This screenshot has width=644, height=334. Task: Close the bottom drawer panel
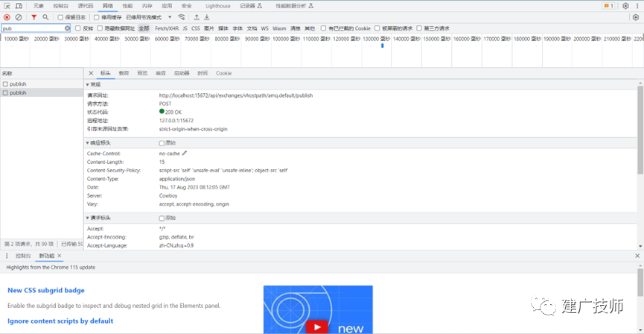click(x=637, y=256)
